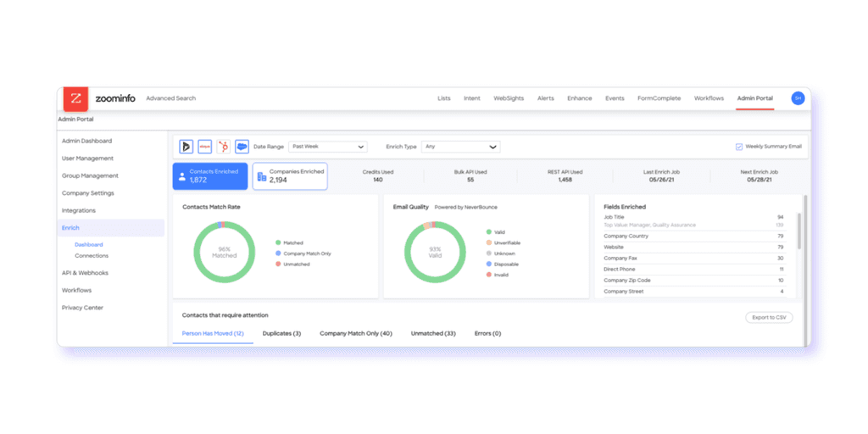Open Connections under Enrich
This screenshot has height=434, width=868.
pyautogui.click(x=92, y=256)
